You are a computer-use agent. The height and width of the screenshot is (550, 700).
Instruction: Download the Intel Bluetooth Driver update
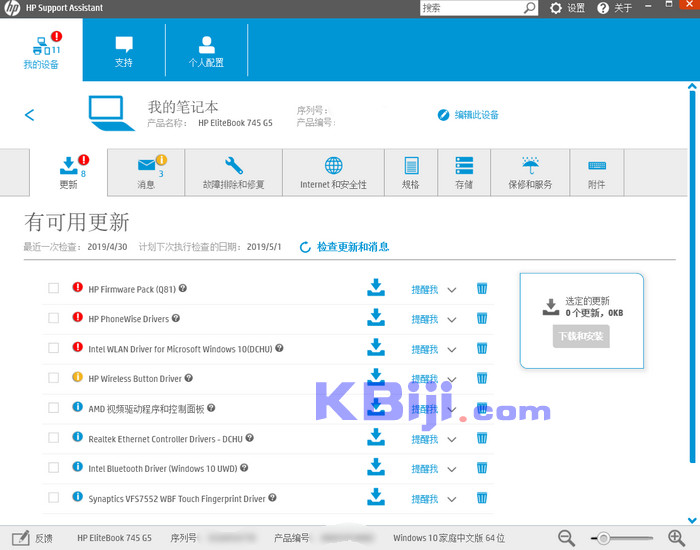click(x=376, y=467)
